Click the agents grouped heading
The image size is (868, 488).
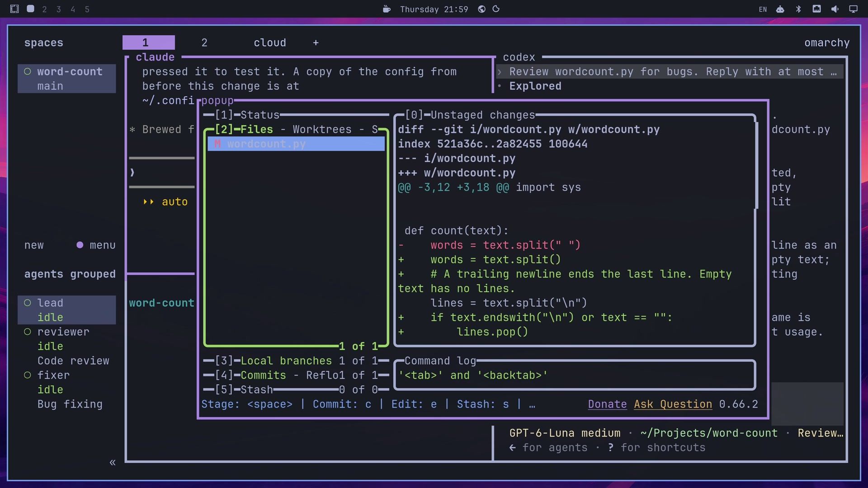point(70,274)
